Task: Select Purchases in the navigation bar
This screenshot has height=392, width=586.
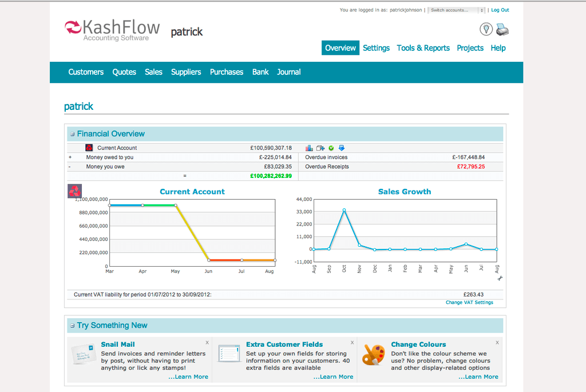Action: click(227, 72)
